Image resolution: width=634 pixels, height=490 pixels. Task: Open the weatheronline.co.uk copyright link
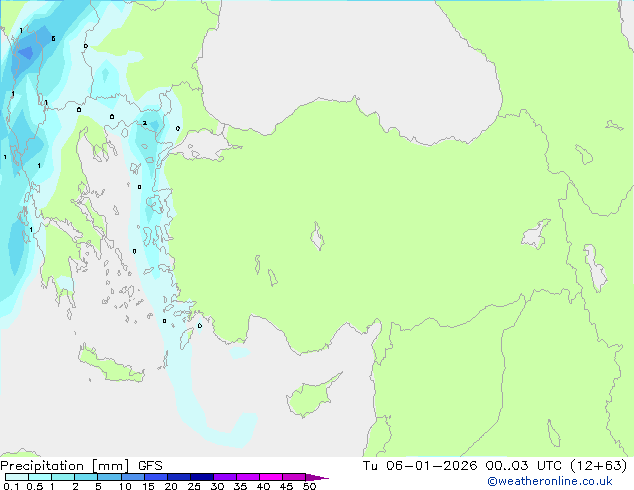point(550,481)
